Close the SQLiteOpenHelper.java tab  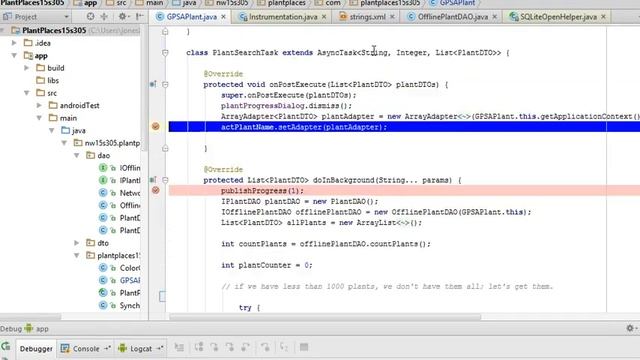coord(604,17)
